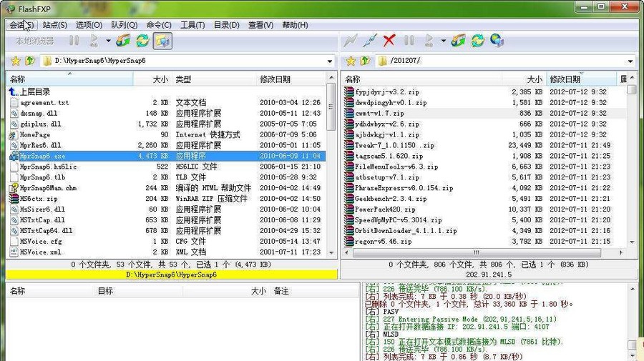The width and height of the screenshot is (644, 361).
Task: Open the 查看(V) menu
Action: coord(260,25)
